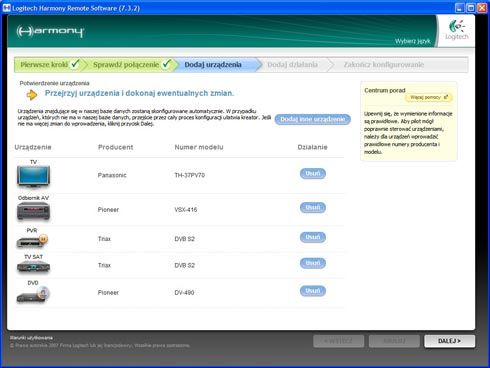
Task: Select the Dodaj działania step
Action: [292, 65]
